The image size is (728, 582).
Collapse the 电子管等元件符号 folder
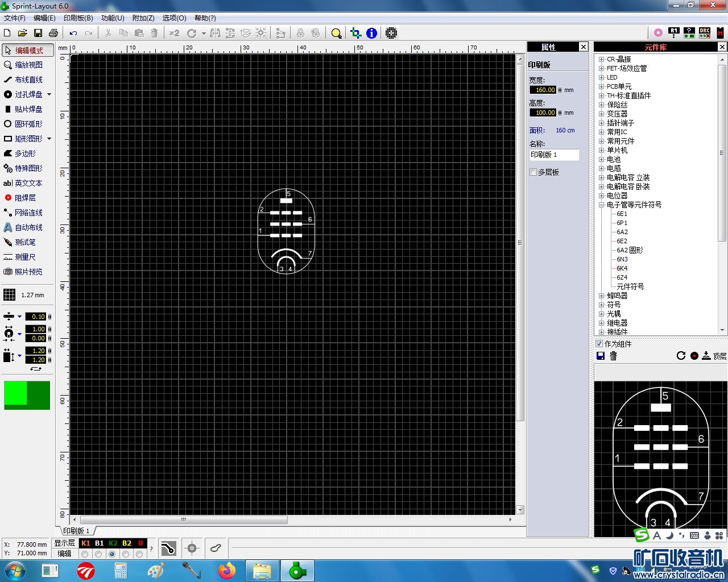click(601, 205)
